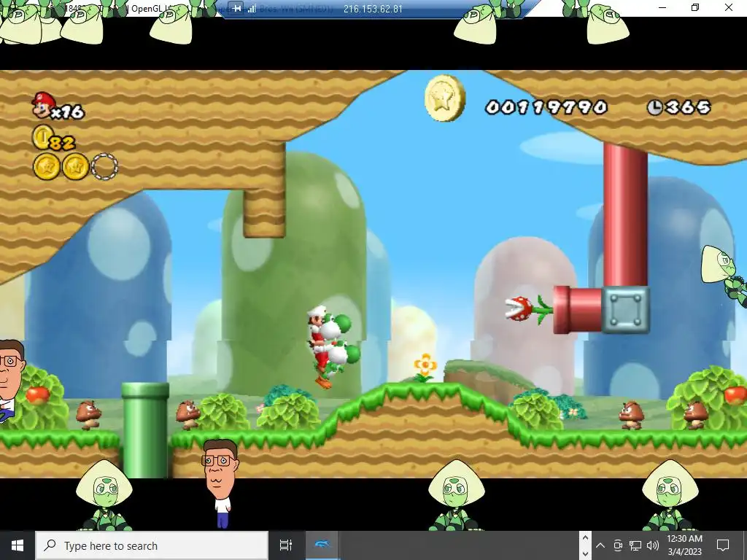Click the orange flower on the hill
Viewport: 747px width, 560px height.
click(425, 367)
